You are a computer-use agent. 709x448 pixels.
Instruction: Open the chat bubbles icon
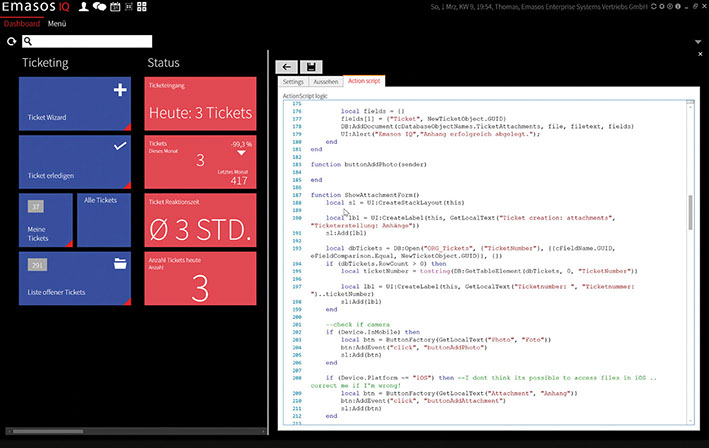(x=100, y=7)
